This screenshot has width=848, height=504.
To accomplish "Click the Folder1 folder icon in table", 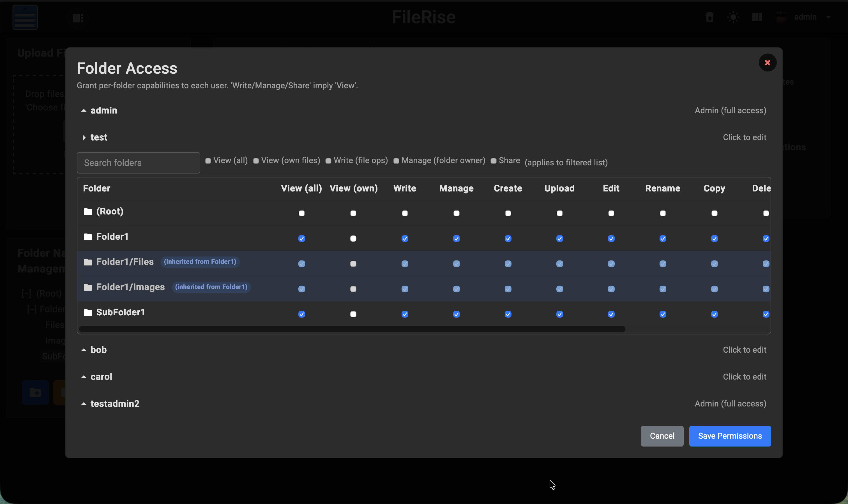I will click(x=88, y=237).
